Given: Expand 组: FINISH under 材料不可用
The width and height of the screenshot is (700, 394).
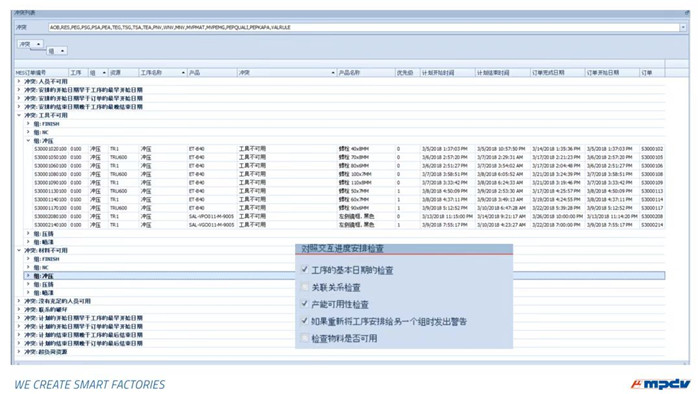Looking at the screenshot, I should 28,259.
